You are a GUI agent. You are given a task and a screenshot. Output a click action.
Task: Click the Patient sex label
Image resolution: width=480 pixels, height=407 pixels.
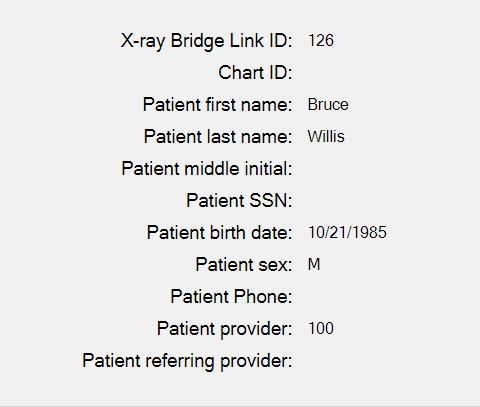(x=244, y=264)
